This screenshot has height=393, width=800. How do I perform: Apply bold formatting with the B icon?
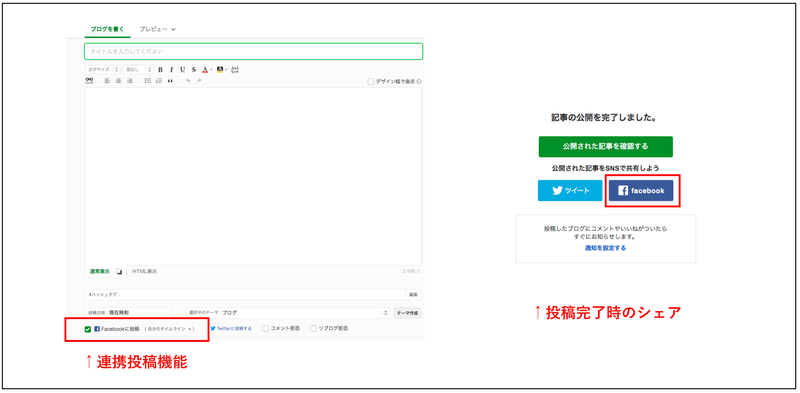point(160,69)
